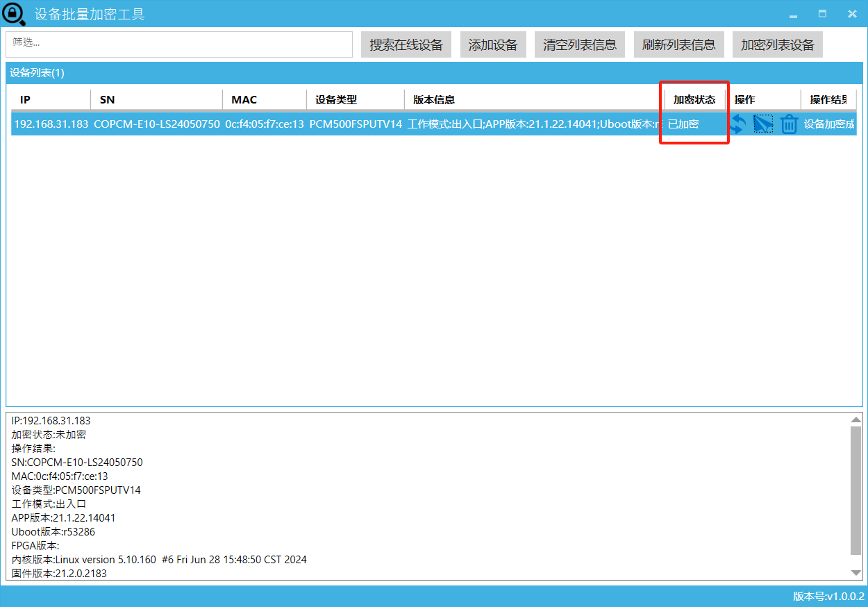Click the 设备列表(1) panel title
The image size is (868, 607).
[37, 73]
